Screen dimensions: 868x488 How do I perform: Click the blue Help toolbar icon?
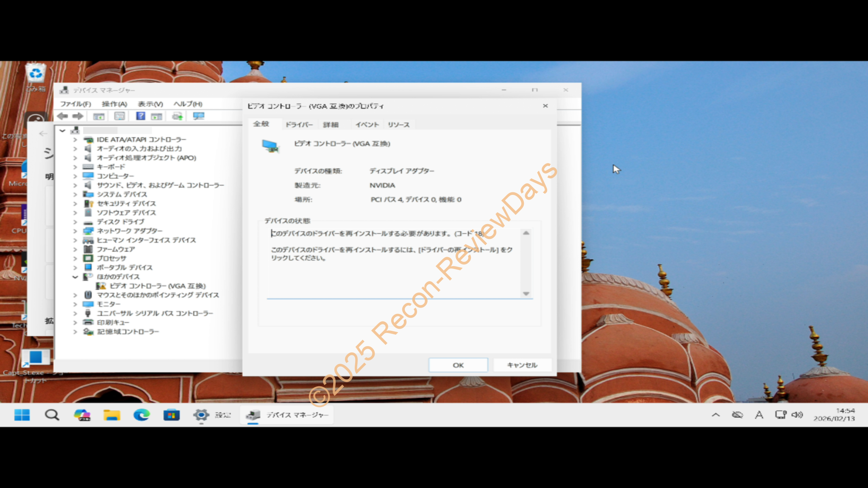point(140,116)
